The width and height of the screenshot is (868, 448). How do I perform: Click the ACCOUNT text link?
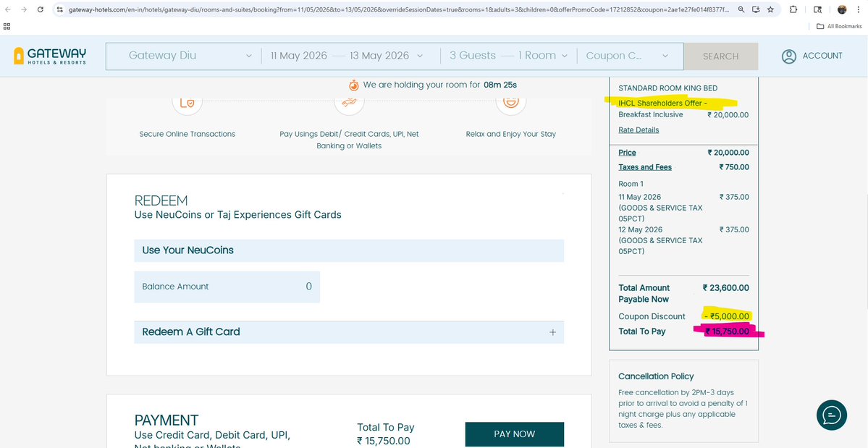click(822, 56)
